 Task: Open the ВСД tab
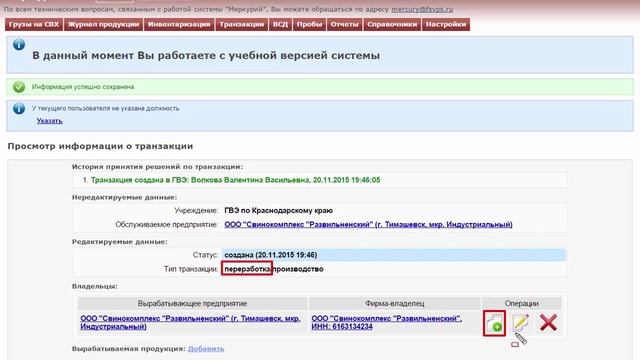[280, 24]
